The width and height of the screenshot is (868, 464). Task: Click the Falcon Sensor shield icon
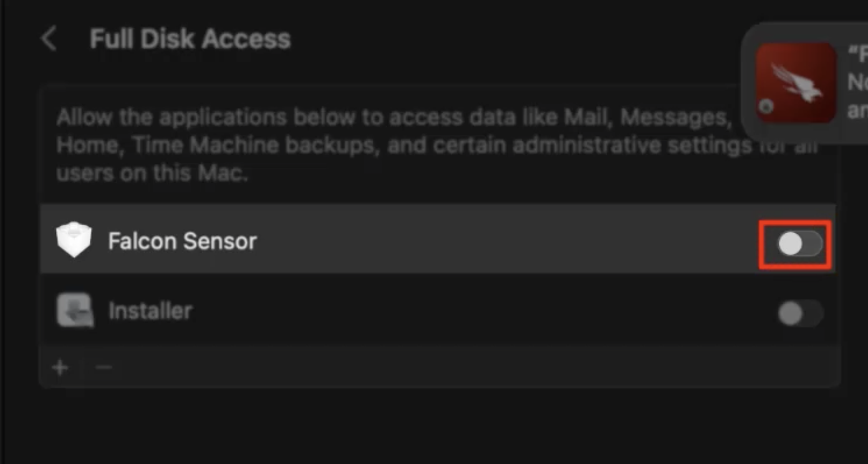tap(74, 240)
